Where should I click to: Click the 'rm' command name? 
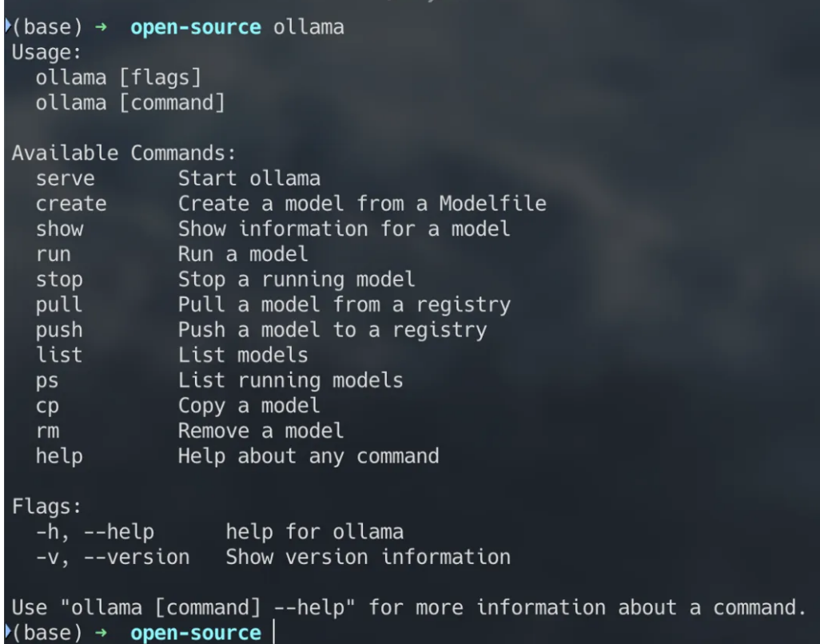[x=48, y=431]
